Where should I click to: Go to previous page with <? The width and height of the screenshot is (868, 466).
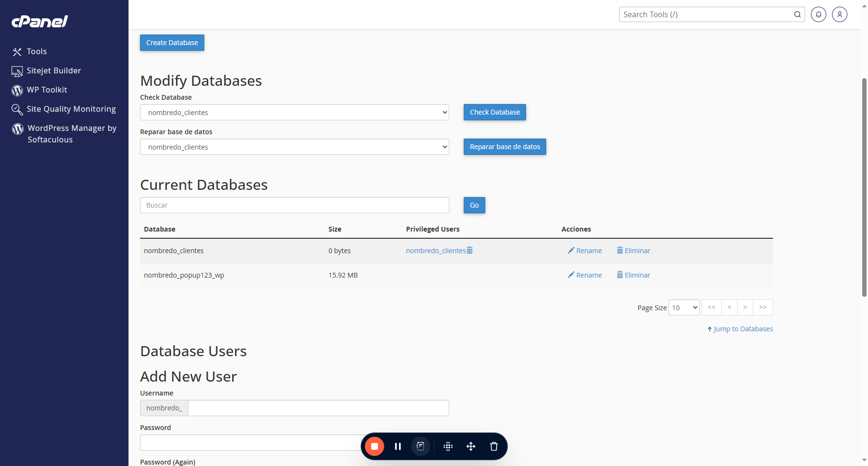pyautogui.click(x=729, y=307)
